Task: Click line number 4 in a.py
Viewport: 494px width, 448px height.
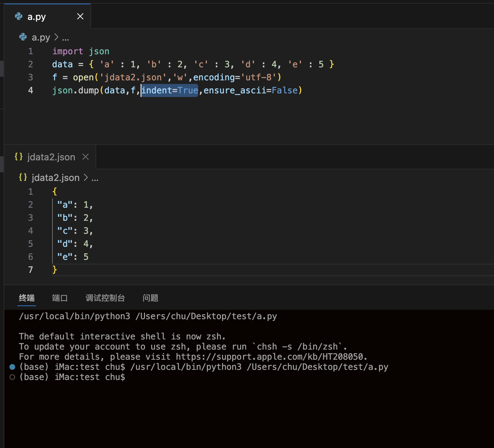Action: tap(31, 90)
